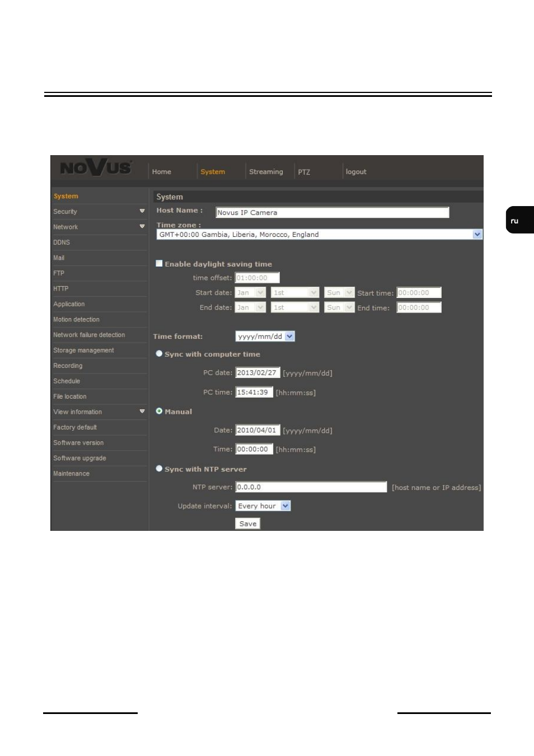Switch to the System tab
This screenshot has height=756, width=534.
(213, 172)
